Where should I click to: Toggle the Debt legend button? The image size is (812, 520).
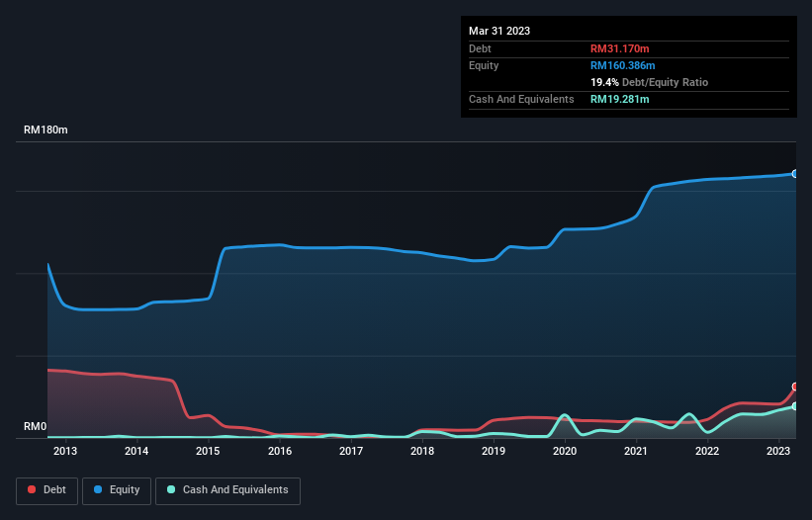pyautogui.click(x=46, y=490)
